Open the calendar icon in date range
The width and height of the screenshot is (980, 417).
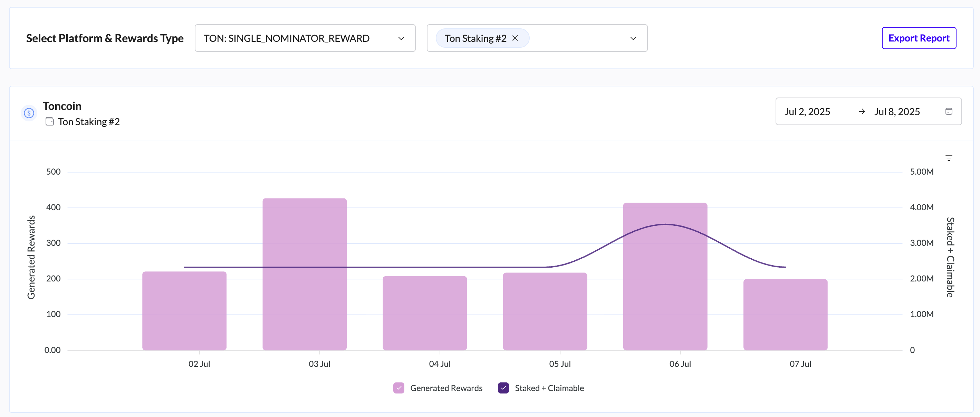click(x=949, y=112)
